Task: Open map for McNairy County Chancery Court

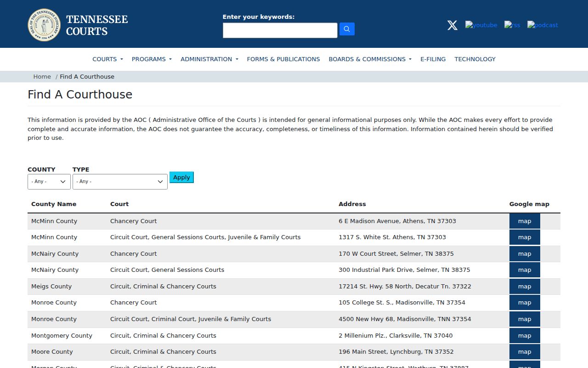Action: [525, 253]
